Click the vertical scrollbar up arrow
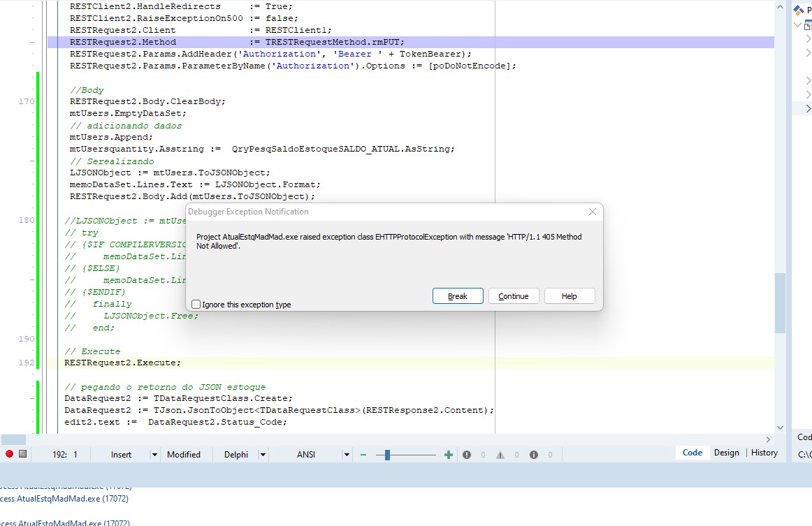This screenshot has width=812, height=526. pyautogui.click(x=780, y=7)
